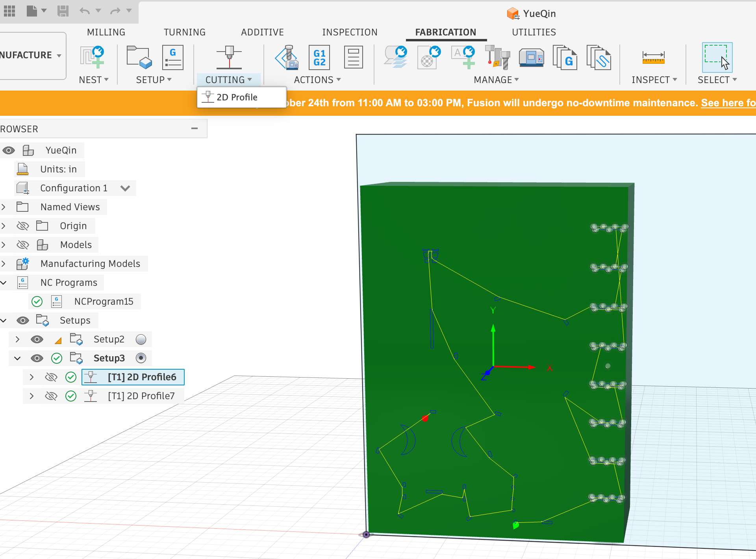Click the Measure icon under Inspect
Screen dimensions: 756x559
(653, 57)
